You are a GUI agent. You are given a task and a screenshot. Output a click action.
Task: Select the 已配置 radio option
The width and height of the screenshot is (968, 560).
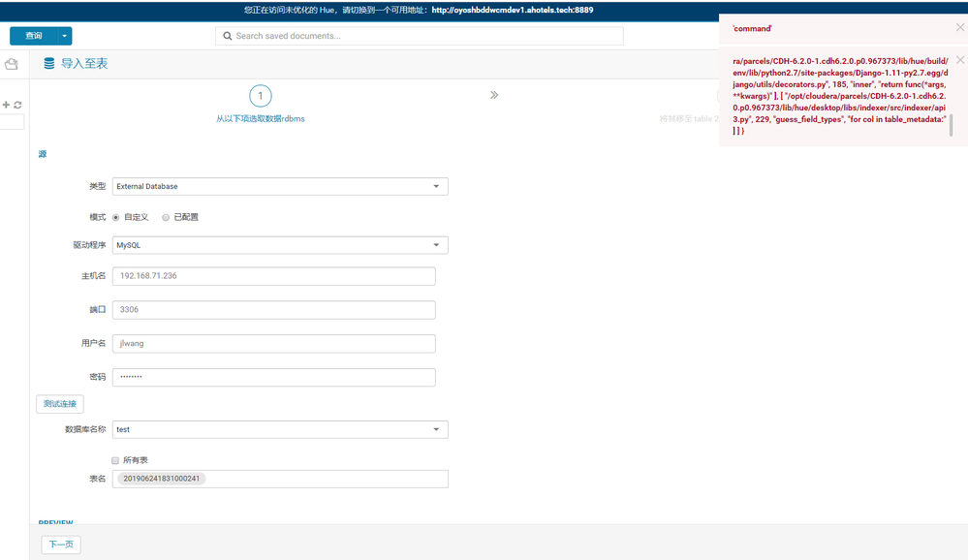pos(166,217)
